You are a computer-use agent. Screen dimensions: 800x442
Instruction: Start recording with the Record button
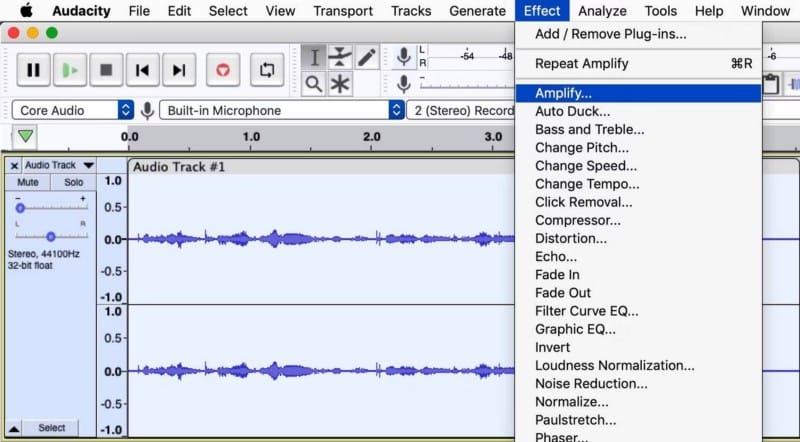coord(223,69)
